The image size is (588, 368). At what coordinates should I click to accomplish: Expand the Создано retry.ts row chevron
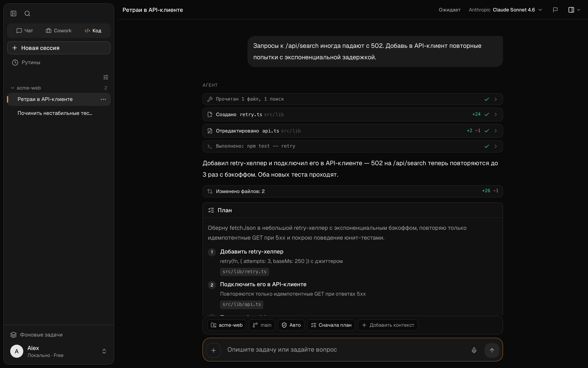point(496,114)
